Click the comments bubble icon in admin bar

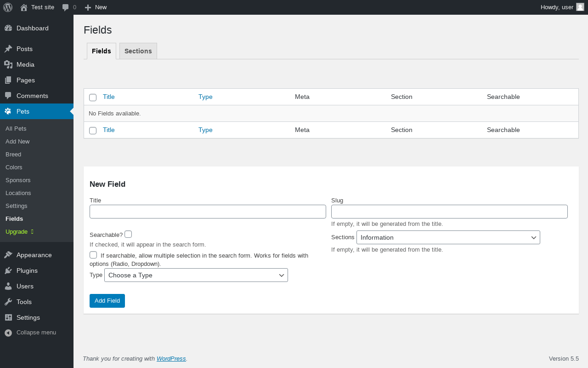[x=66, y=7]
